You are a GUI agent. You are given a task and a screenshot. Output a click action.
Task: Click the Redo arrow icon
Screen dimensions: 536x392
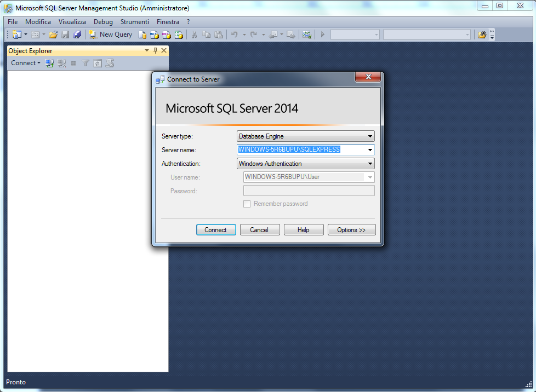254,34
